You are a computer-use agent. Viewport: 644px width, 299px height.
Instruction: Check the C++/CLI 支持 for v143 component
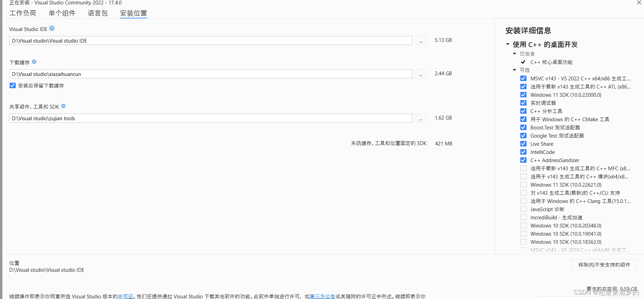click(x=523, y=193)
